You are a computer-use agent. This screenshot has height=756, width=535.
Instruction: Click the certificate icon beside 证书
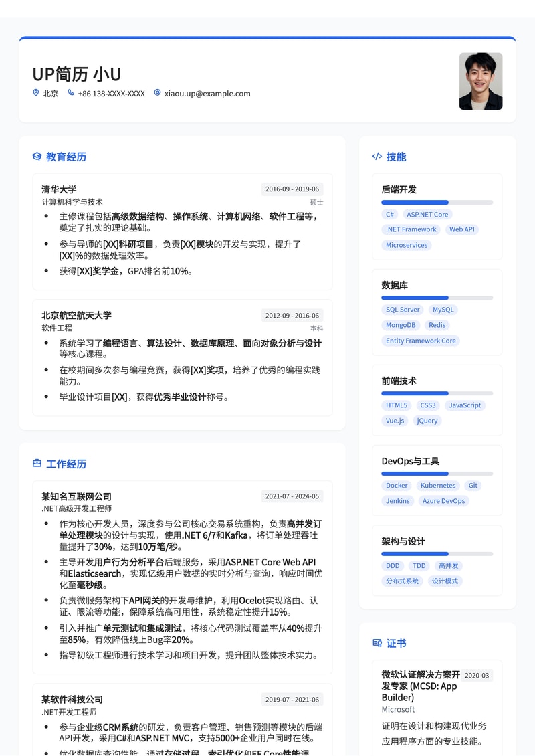377,643
